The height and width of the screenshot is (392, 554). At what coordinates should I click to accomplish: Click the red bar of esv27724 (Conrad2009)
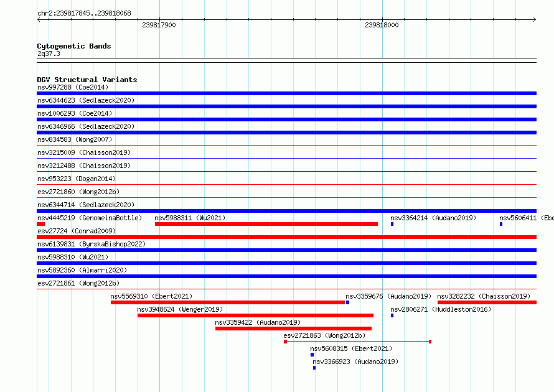(x=287, y=237)
